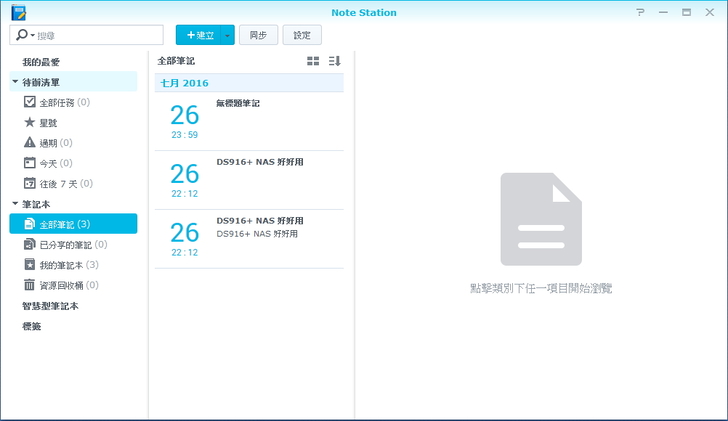Switch note list to thumbnail grid view

[313, 61]
